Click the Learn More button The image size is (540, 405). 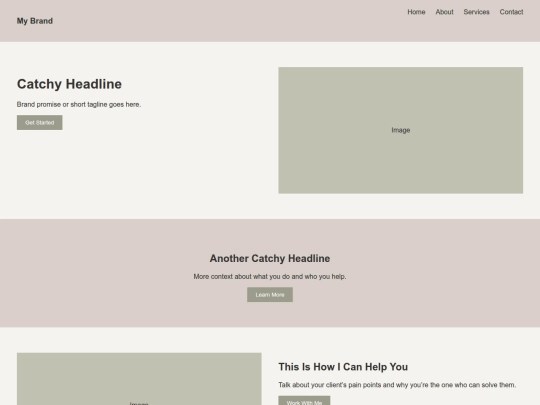[x=270, y=295]
